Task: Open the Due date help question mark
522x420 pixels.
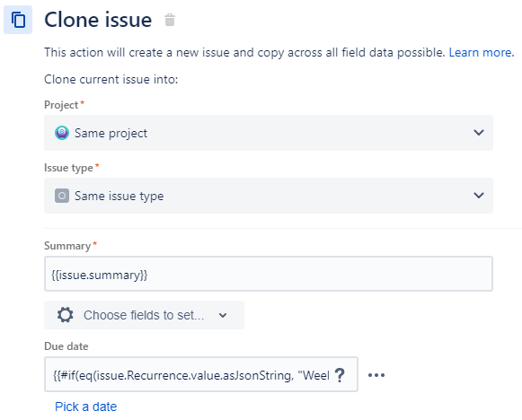Action: pos(340,375)
